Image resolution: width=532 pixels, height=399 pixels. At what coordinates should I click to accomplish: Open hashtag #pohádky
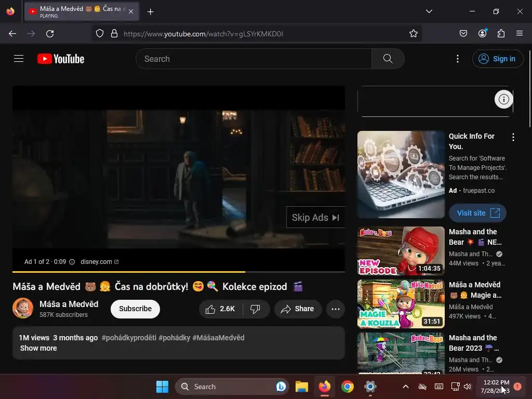click(175, 338)
